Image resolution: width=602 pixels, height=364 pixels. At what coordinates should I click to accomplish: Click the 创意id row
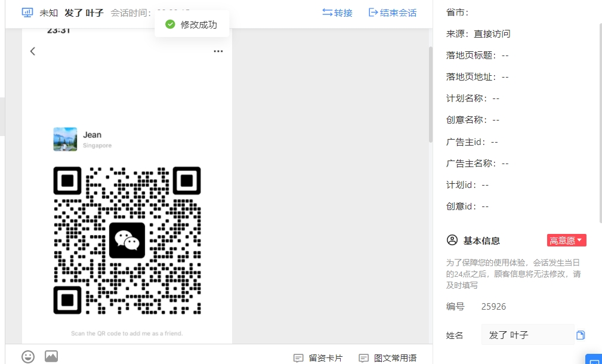point(467,206)
